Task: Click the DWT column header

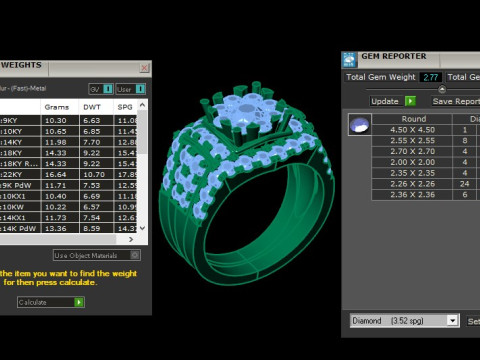Action: tap(92, 107)
